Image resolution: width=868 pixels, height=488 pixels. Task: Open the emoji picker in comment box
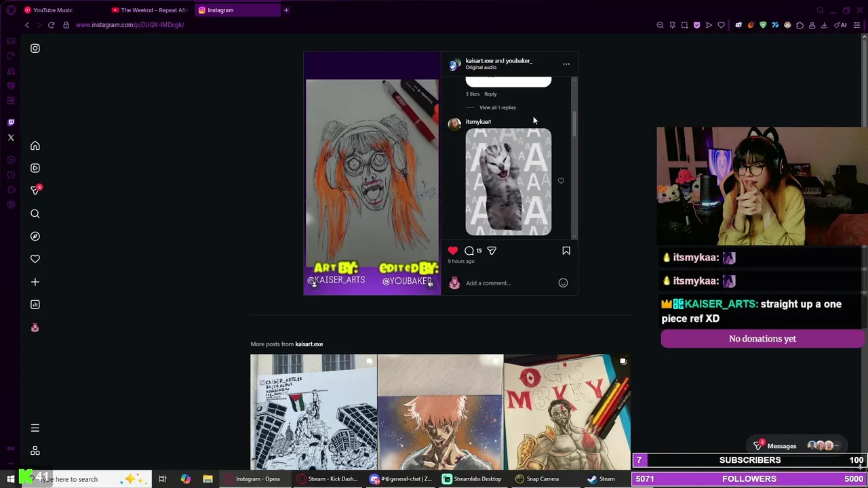563,283
